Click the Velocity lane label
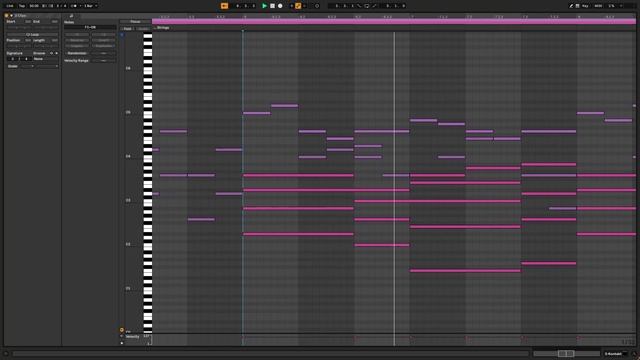 tap(133, 337)
